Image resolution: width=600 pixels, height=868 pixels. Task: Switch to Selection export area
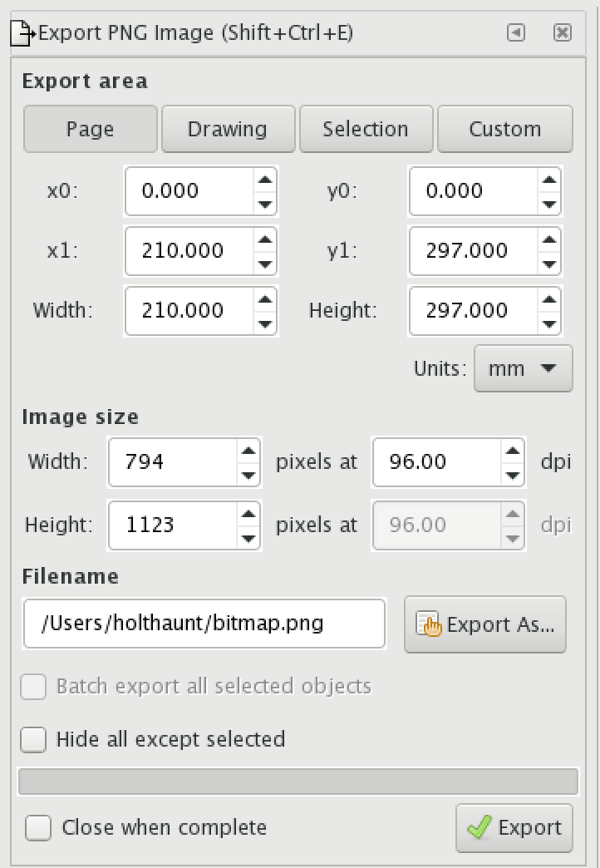pos(366,129)
